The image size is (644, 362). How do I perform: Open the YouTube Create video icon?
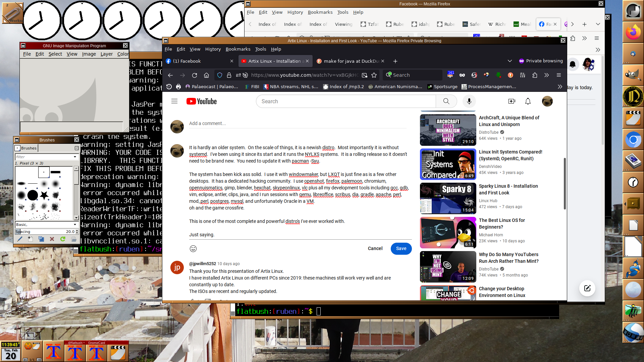pyautogui.click(x=512, y=101)
